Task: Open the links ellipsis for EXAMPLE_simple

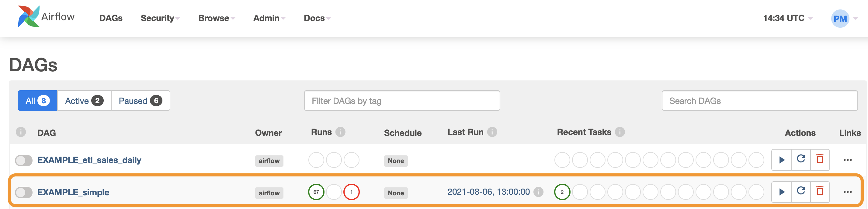Action: pos(847,192)
